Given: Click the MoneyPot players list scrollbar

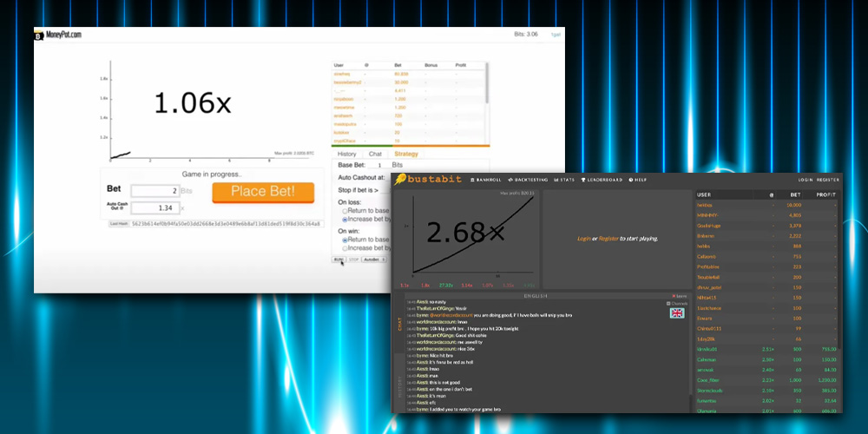Looking at the screenshot, I should [x=487, y=83].
